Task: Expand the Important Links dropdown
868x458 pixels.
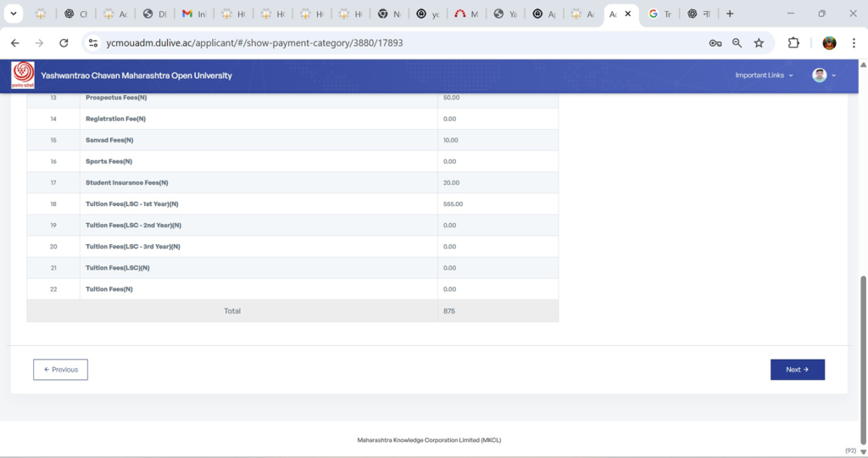Action: 764,75
